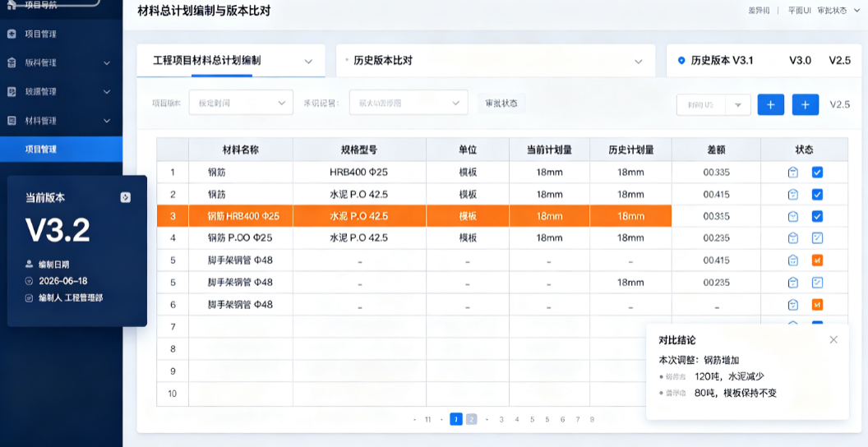
Task: Open the clipboard status icon in row 6
Action: [792, 304]
